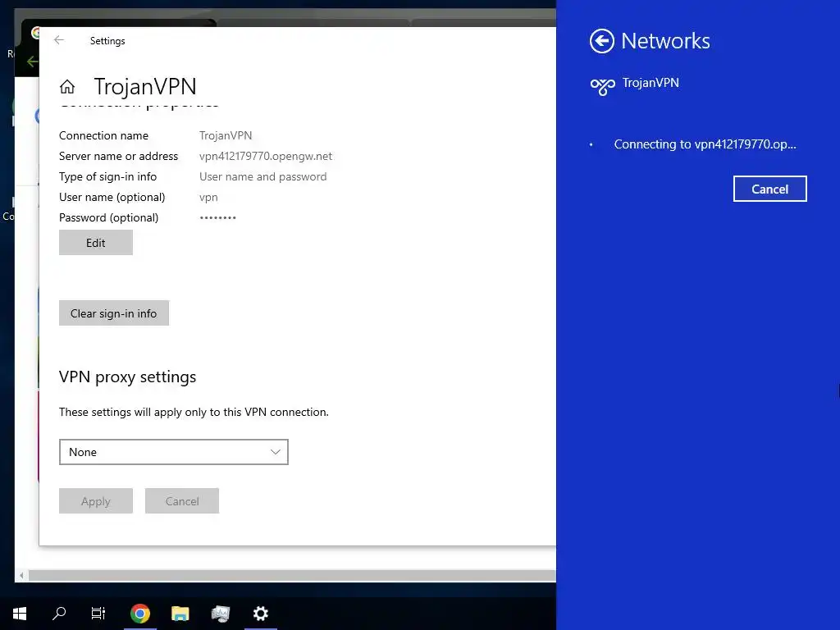Viewport: 840px width, 630px height.
Task: Click the gray Cancel button beside Apply
Action: pyautogui.click(x=182, y=501)
